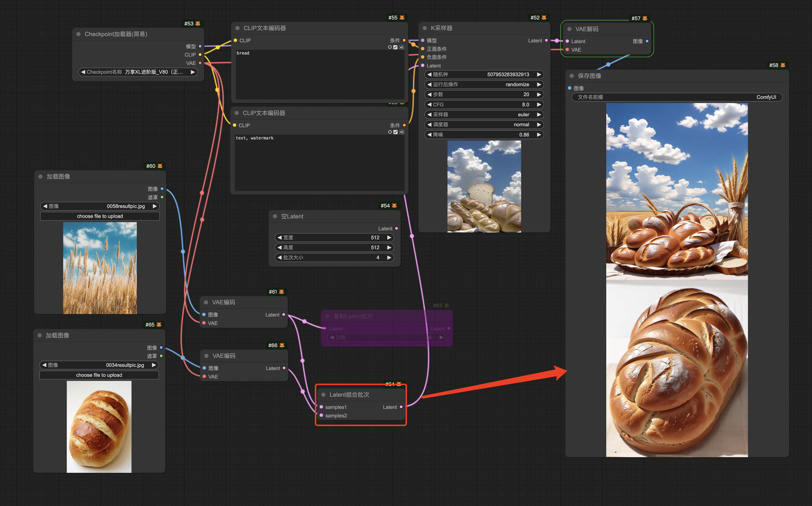Uncheck checkbox in bread CLIP encoder
The width and height of the screenshot is (812, 506).
click(395, 47)
